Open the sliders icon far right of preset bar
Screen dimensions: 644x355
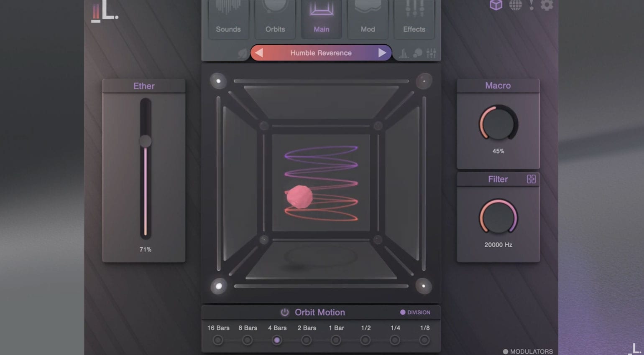[431, 53]
